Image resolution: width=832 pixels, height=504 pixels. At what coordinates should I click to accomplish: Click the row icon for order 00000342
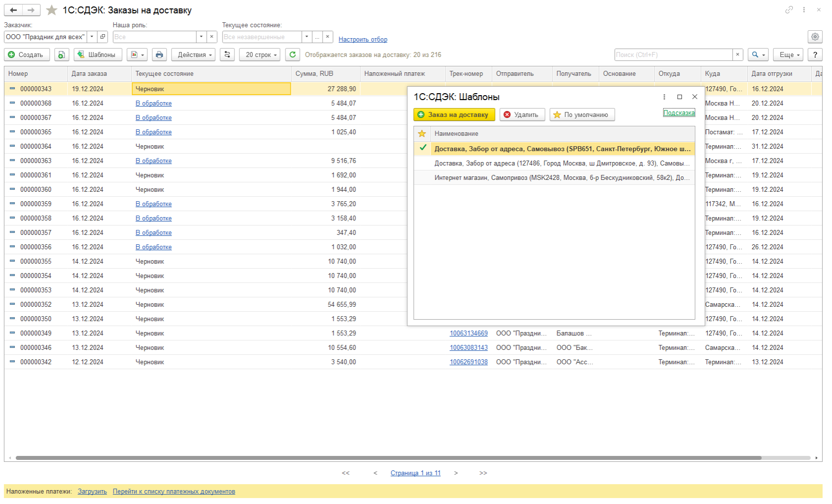point(12,362)
